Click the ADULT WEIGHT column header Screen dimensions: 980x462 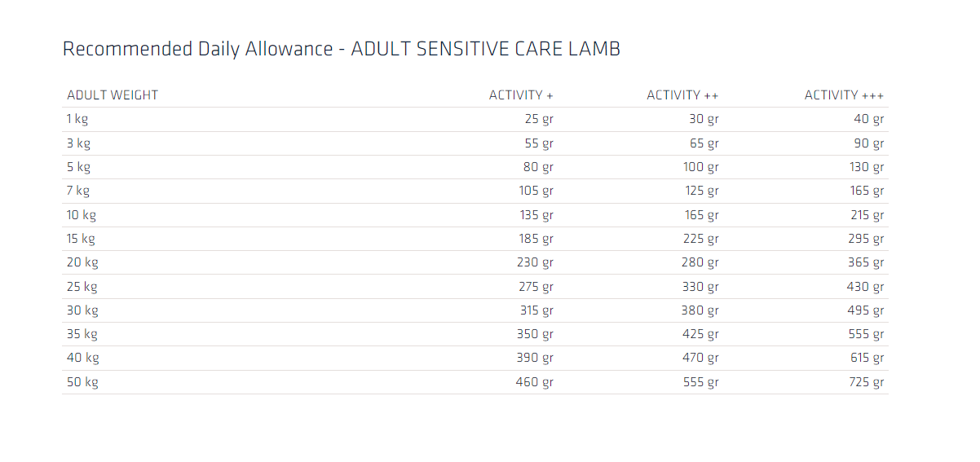click(113, 95)
